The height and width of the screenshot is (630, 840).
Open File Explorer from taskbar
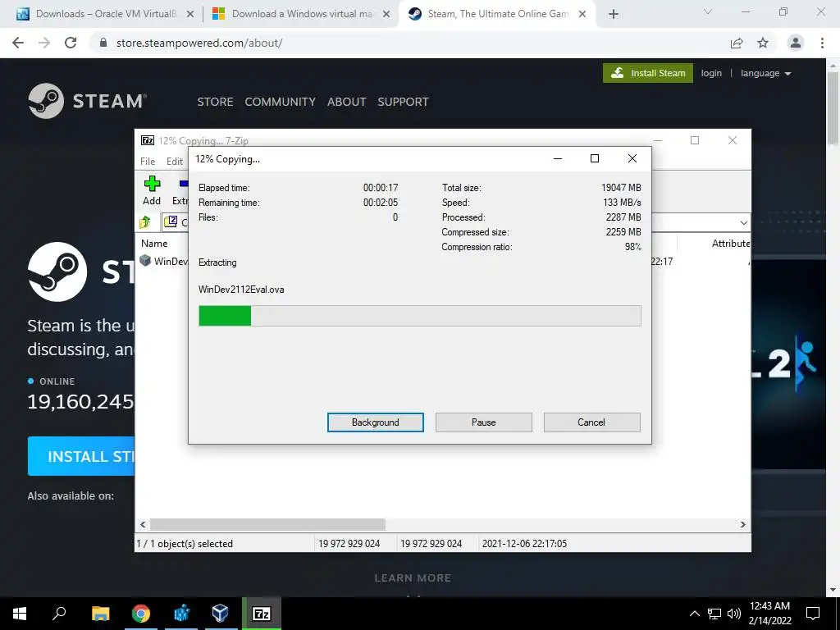click(x=100, y=614)
